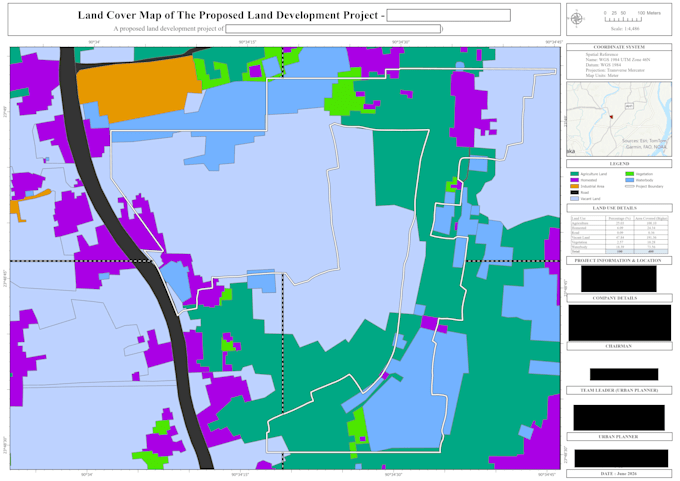
Task: Click the subtitle "A proposed land development project of"
Action: (x=169, y=29)
